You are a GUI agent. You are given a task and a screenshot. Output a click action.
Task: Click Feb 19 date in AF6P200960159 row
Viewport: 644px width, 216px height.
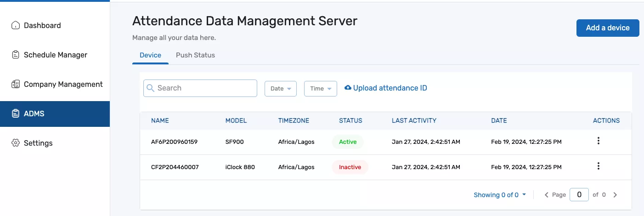(x=526, y=142)
